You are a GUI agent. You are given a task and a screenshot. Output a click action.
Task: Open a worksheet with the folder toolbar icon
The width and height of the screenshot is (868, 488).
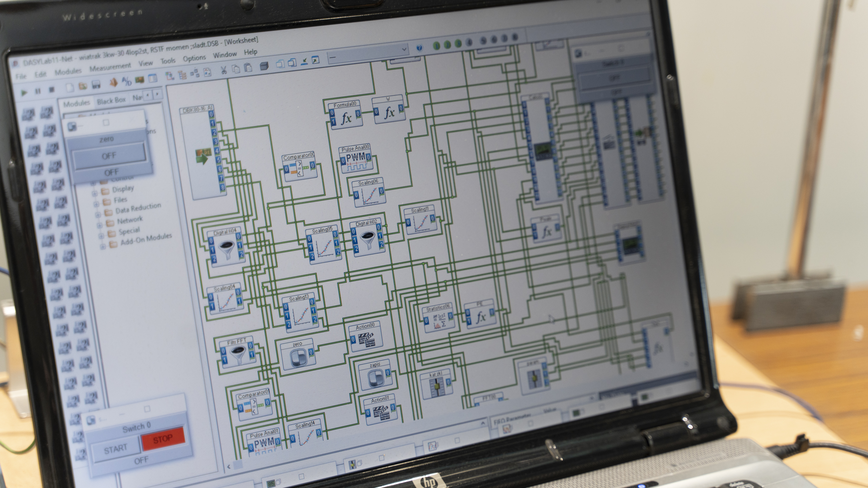[x=83, y=86]
